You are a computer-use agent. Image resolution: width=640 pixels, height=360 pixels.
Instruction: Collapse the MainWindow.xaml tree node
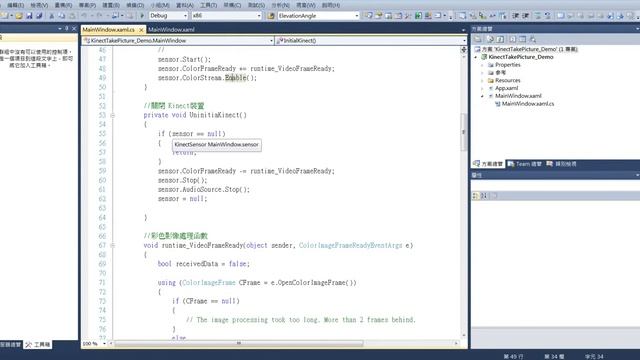pyautogui.click(x=482, y=96)
